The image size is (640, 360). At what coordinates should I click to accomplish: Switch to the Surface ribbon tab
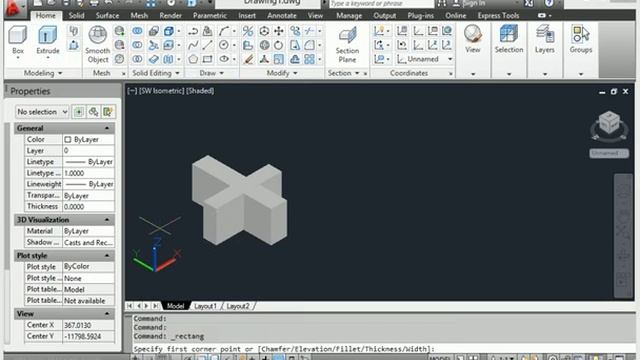coord(107,16)
